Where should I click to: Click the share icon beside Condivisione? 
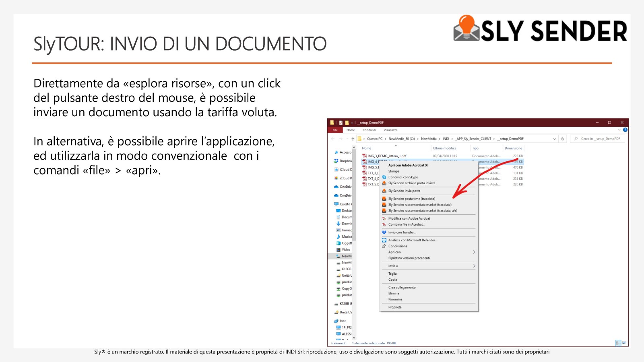[384, 246]
